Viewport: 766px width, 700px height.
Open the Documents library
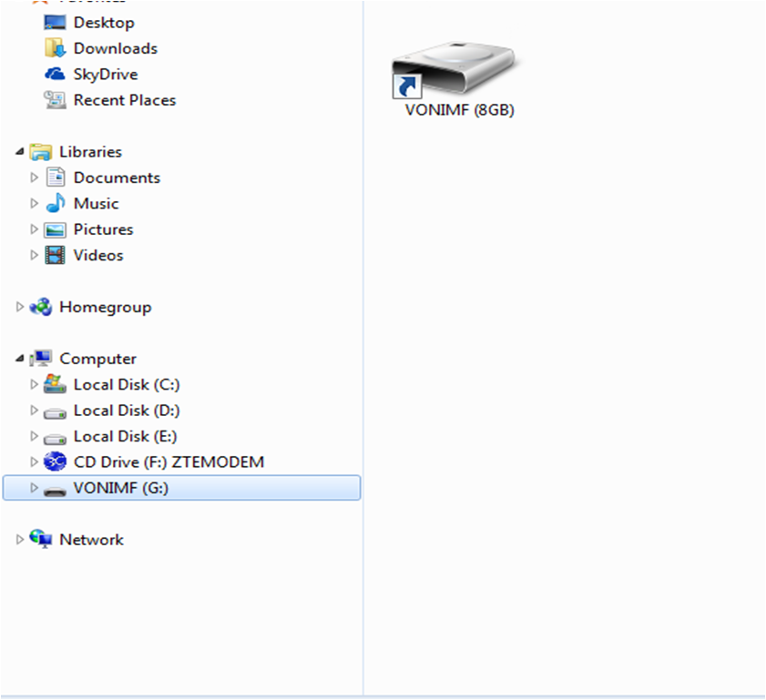[117, 178]
